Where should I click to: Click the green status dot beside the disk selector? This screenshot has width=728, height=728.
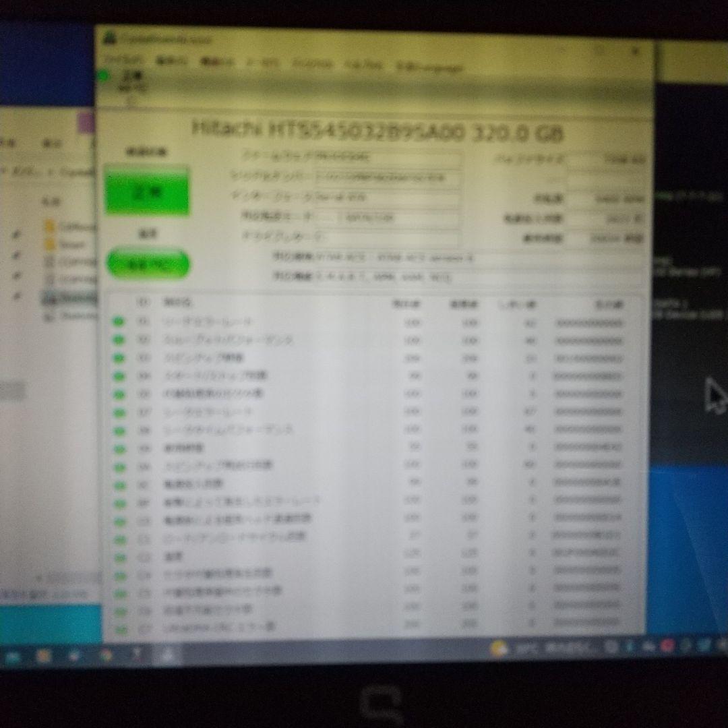(104, 75)
